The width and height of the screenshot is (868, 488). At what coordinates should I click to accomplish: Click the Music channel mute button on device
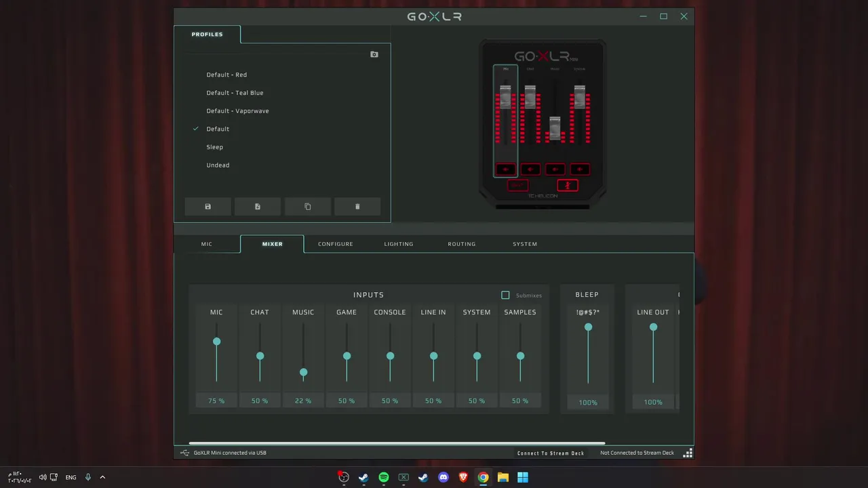(x=555, y=169)
